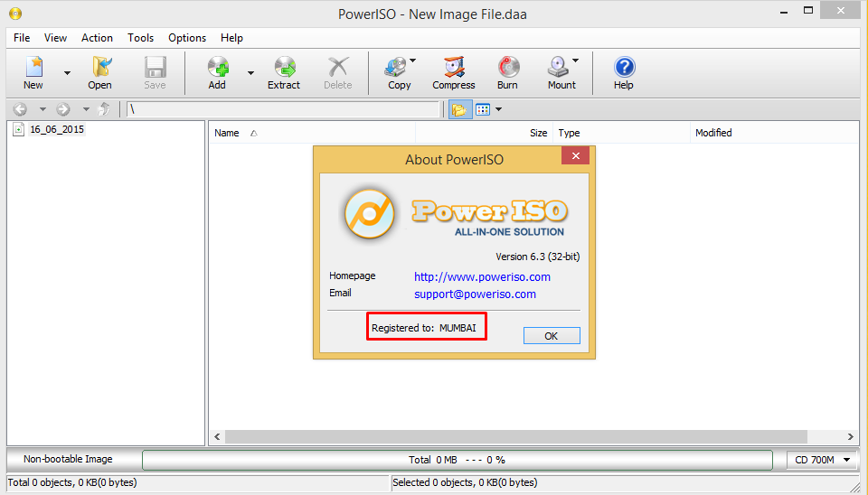Click the support@poweriso.com email link
This screenshot has width=868, height=495.
(x=475, y=294)
